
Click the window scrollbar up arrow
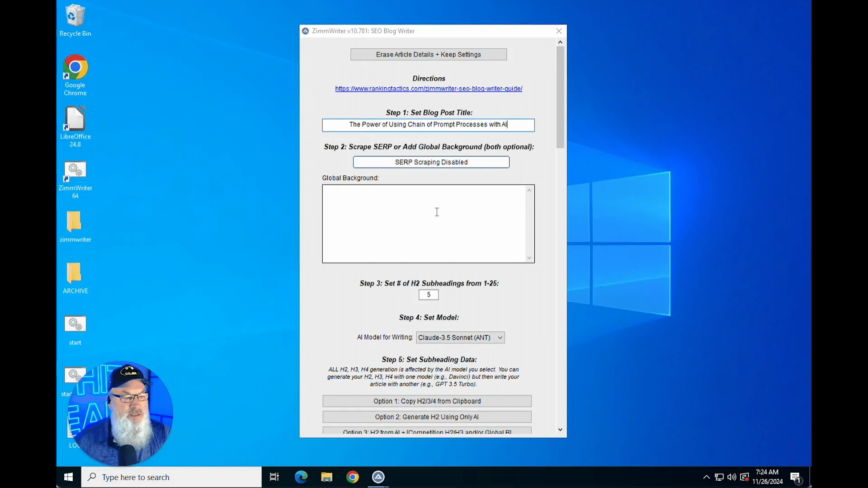(x=561, y=42)
